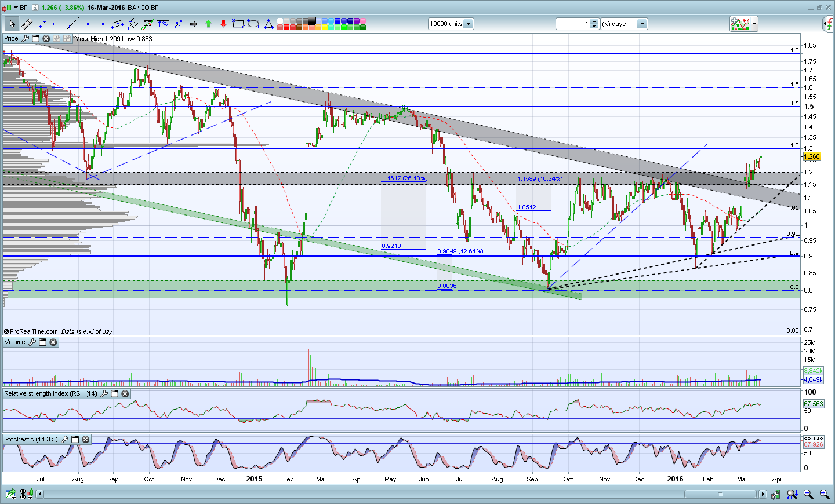Screen dimensions: 835x504
Task: Remove the RSI indicator panel
Action: (125, 394)
